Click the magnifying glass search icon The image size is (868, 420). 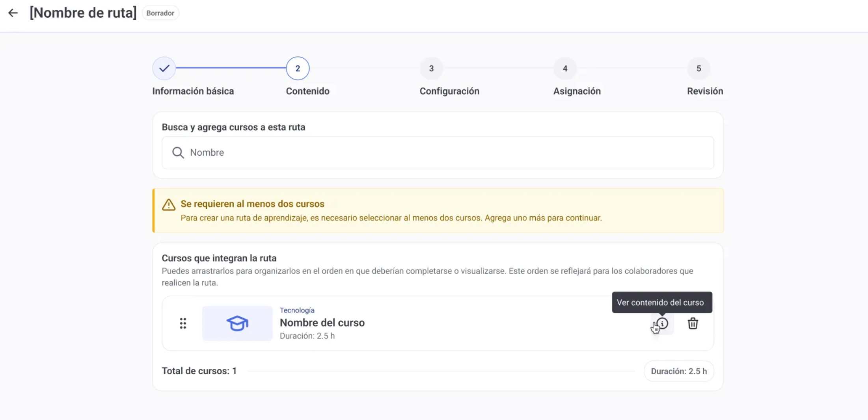[x=178, y=153]
